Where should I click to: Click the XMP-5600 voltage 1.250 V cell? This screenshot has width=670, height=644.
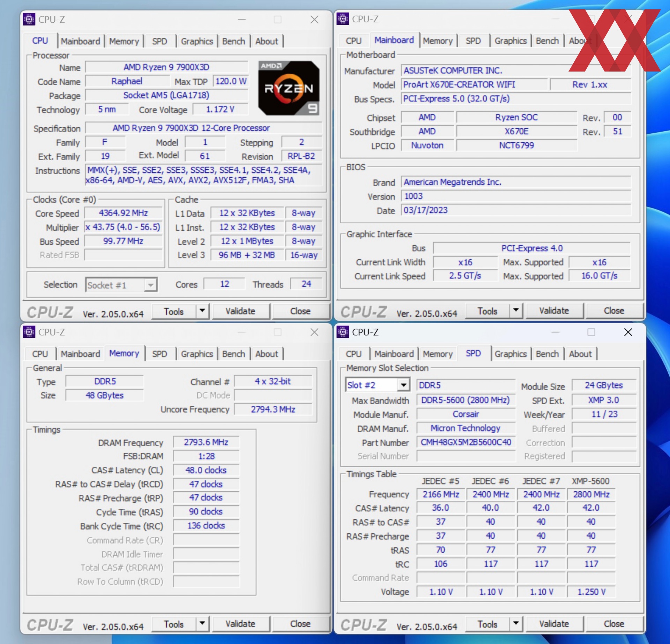(591, 592)
